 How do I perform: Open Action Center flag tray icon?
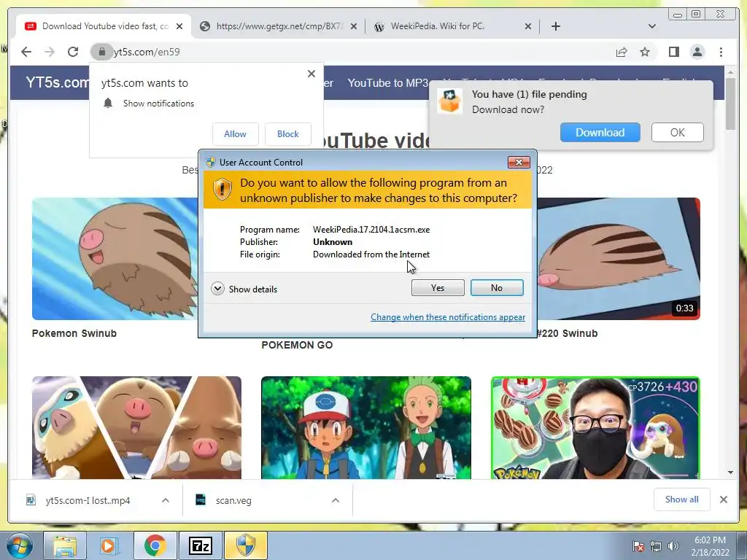click(x=638, y=546)
